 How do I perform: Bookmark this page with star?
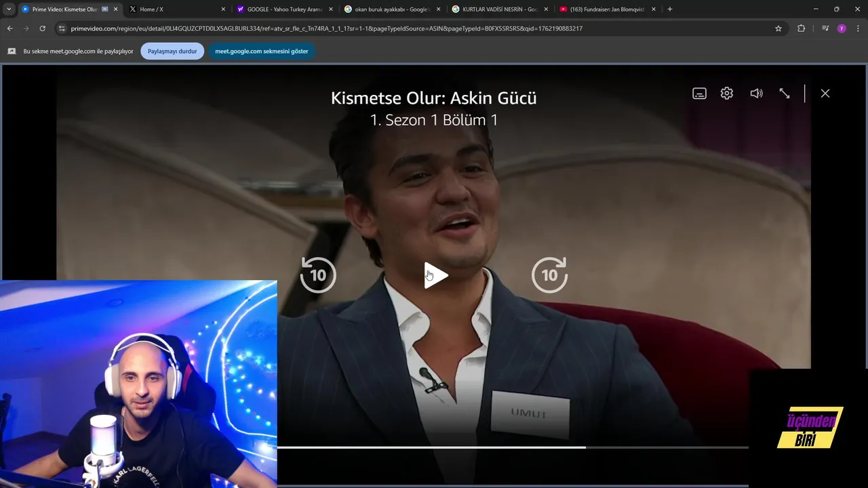(x=778, y=28)
